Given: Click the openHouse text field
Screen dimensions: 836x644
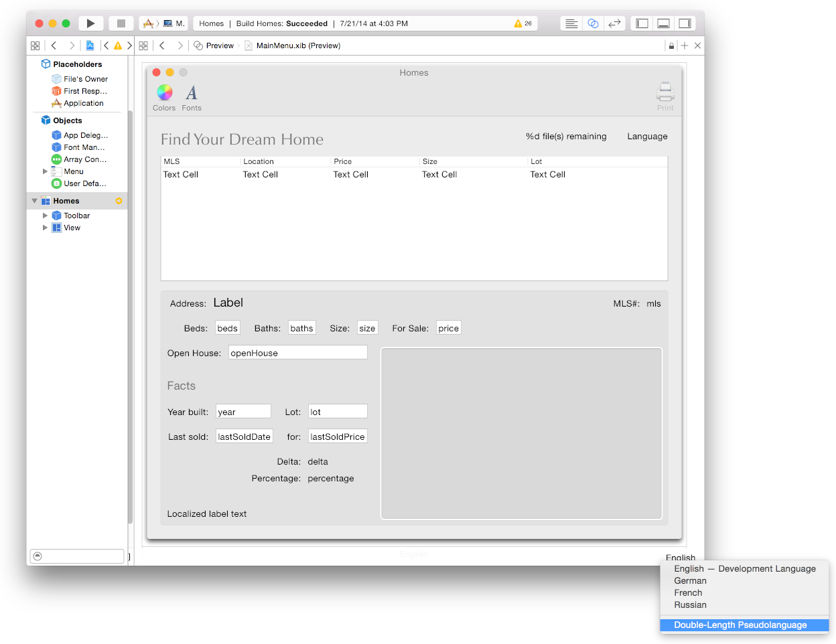Looking at the screenshot, I should [297, 353].
